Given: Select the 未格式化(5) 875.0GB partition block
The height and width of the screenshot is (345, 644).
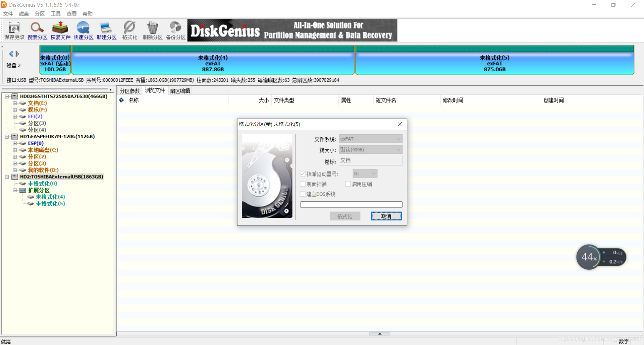Looking at the screenshot, I should [495, 60].
